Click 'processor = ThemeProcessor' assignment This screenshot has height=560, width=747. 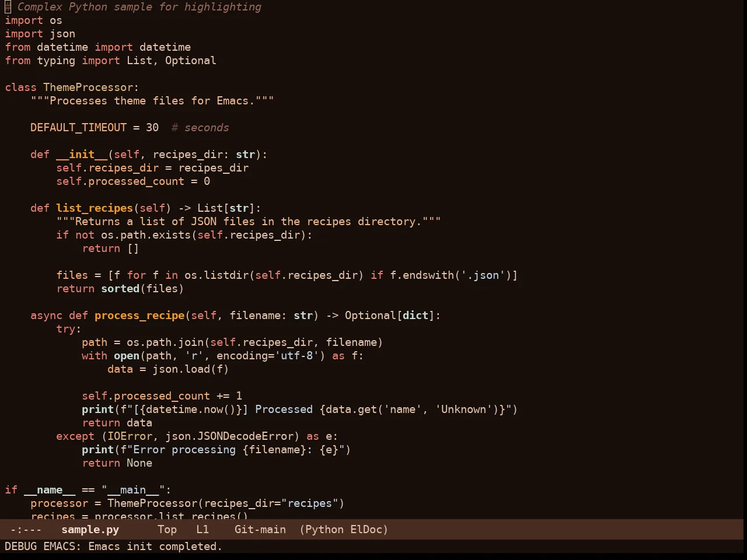[x=114, y=503]
